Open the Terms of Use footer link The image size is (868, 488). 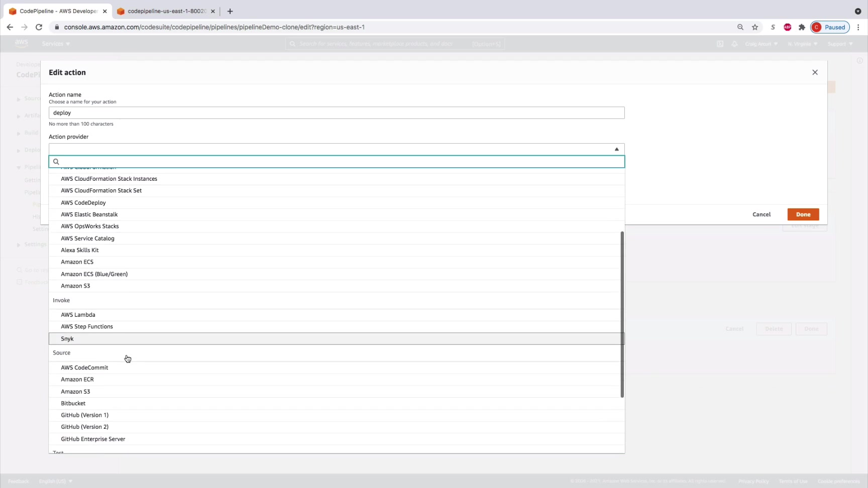coord(793,481)
